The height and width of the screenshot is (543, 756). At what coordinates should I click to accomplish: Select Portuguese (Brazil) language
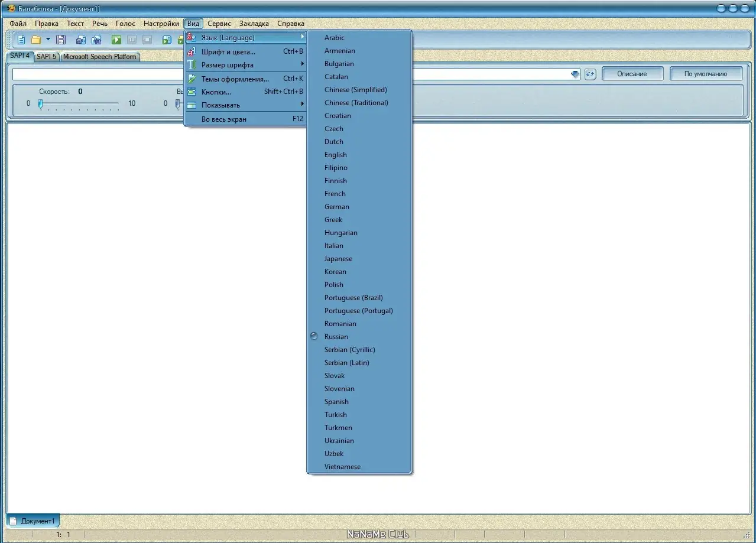(x=359, y=298)
